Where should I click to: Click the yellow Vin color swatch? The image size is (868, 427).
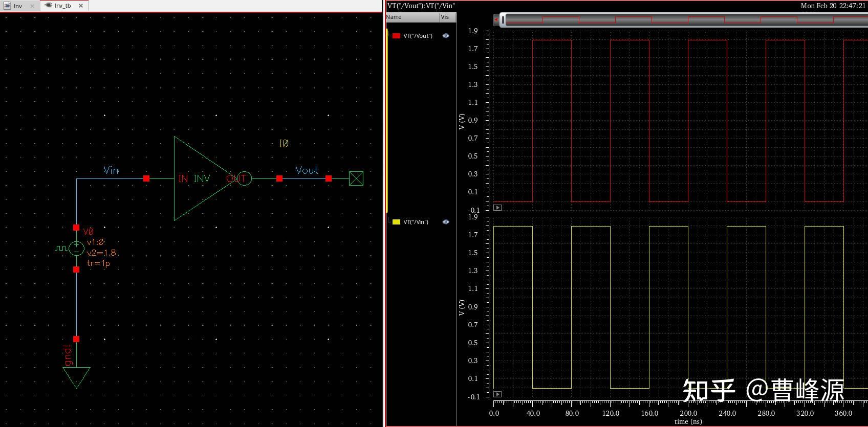[396, 222]
